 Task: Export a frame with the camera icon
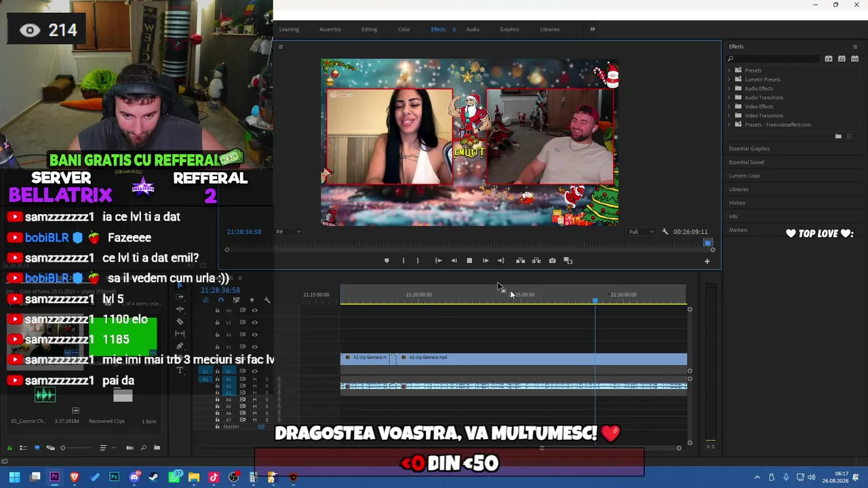(x=552, y=261)
